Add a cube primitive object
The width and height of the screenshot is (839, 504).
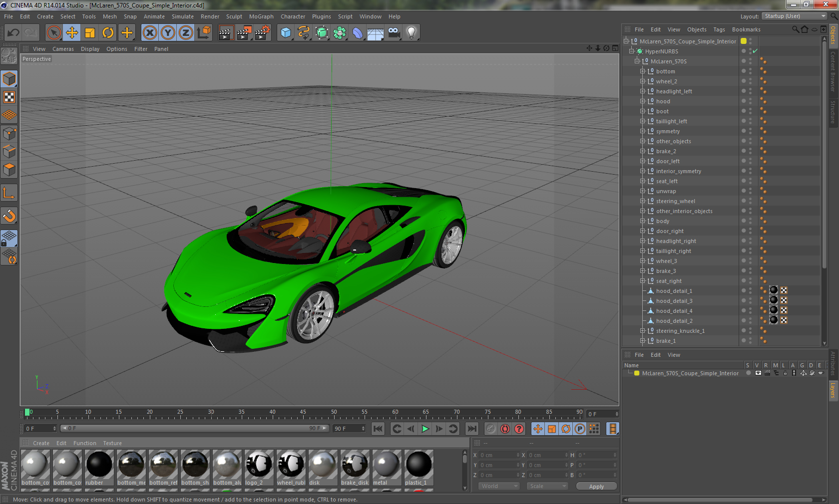click(286, 33)
